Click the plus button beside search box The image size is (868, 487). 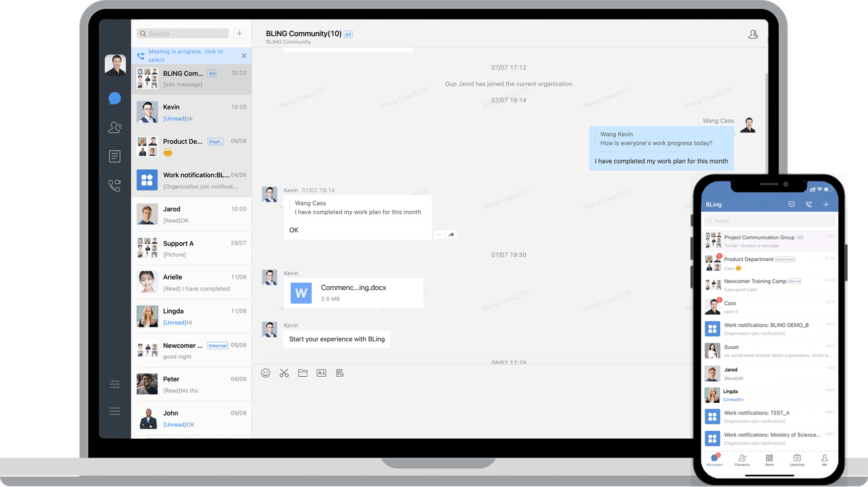click(x=239, y=34)
